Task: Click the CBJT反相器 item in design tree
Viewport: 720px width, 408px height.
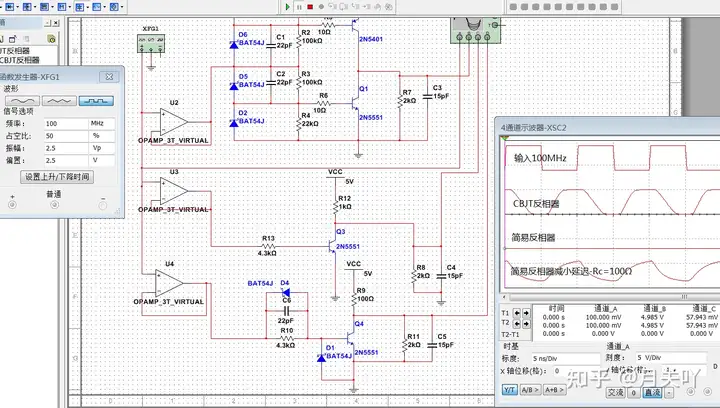Action: click(x=20, y=60)
